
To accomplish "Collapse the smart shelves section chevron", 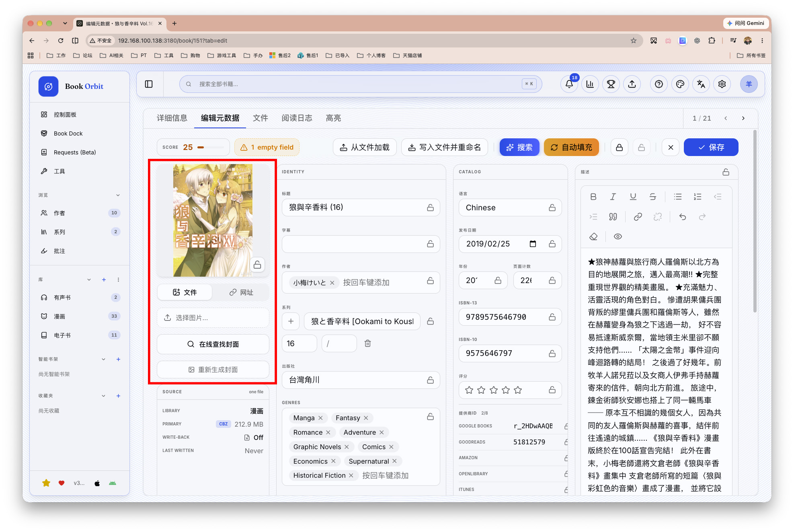I will [103, 359].
